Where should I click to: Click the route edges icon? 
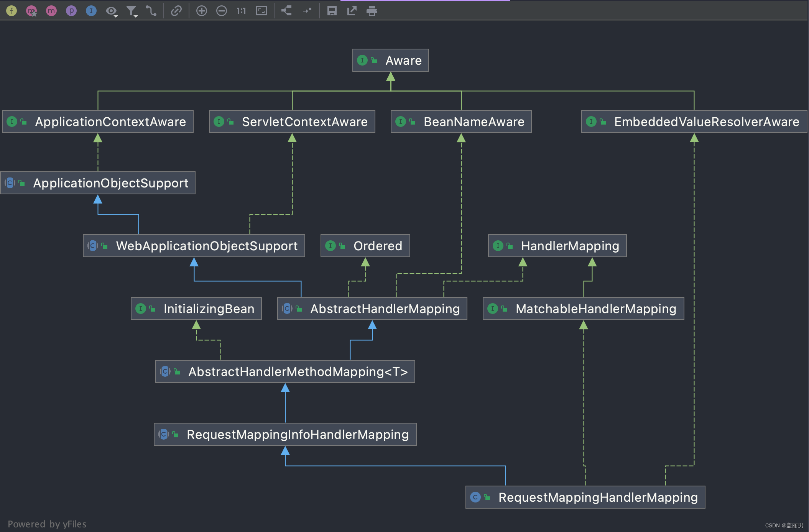307,11
